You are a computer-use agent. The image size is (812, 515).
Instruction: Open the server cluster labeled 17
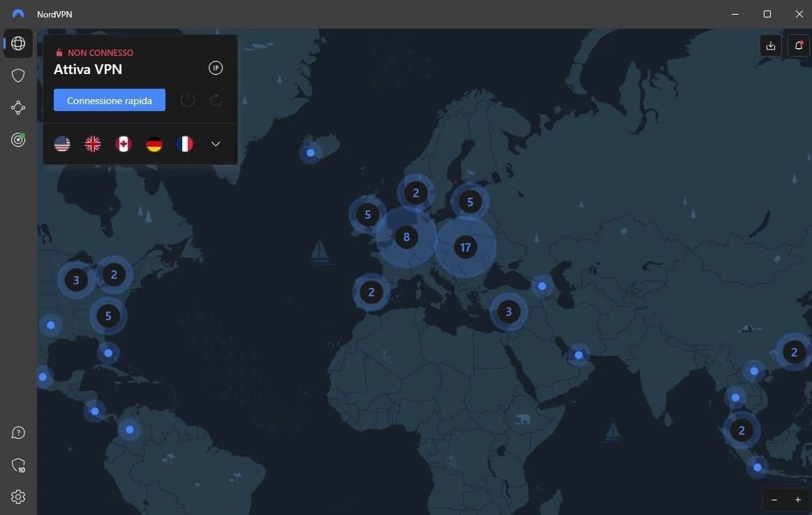(x=466, y=247)
